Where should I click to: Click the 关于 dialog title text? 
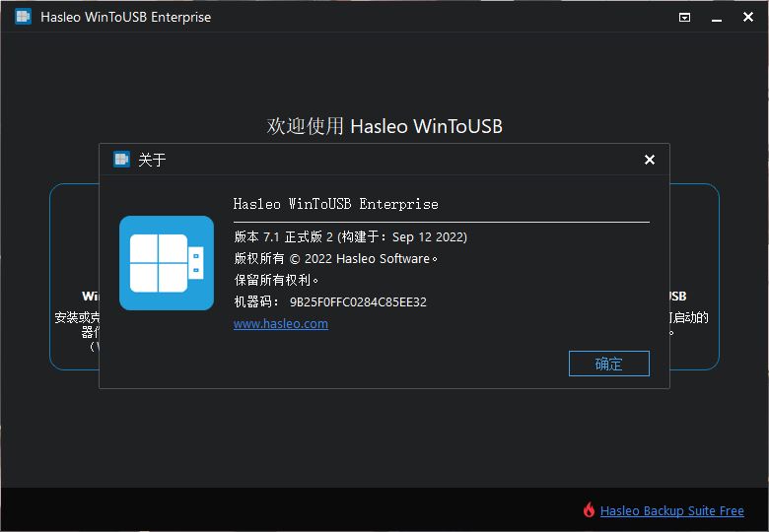tap(152, 160)
